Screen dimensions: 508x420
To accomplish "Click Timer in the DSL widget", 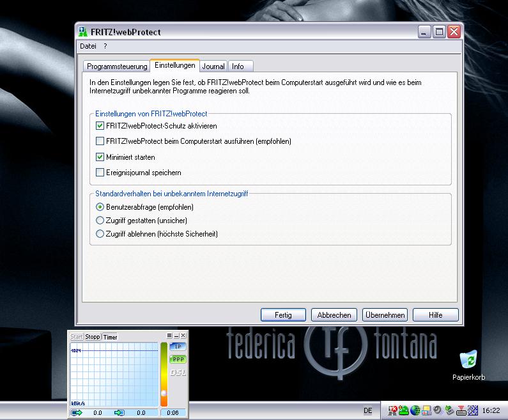I will pos(110,337).
